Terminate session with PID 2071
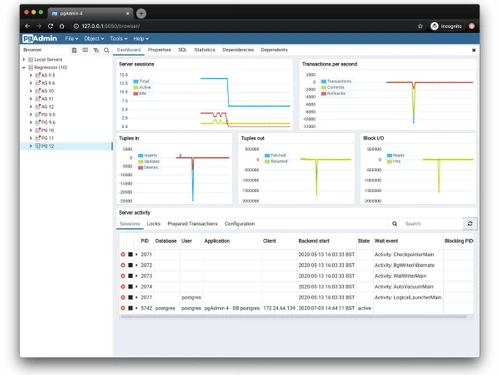This screenshot has height=375, width=500. [x=123, y=254]
